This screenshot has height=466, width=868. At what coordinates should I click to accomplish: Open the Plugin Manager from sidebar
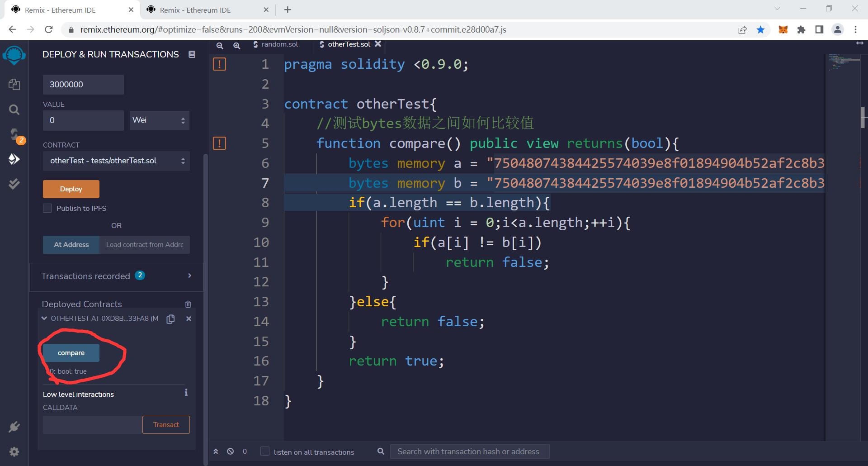[14, 427]
